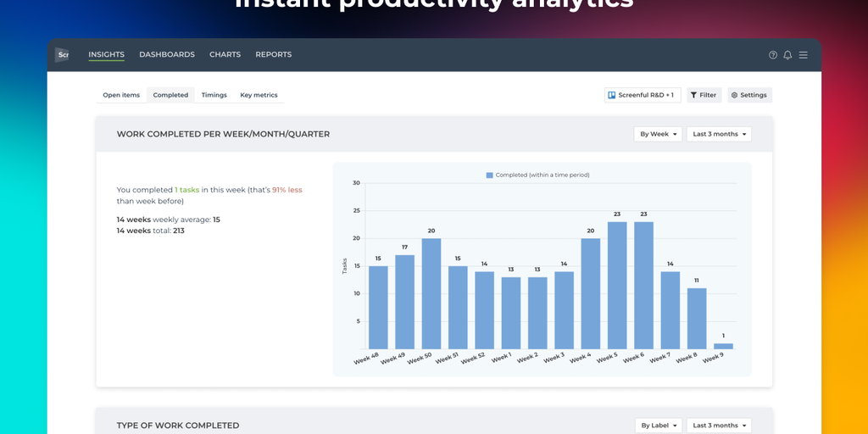Viewport: 868px width, 434px height.
Task: Click the Trello board icon in Screenful R&D
Action: [x=612, y=95]
